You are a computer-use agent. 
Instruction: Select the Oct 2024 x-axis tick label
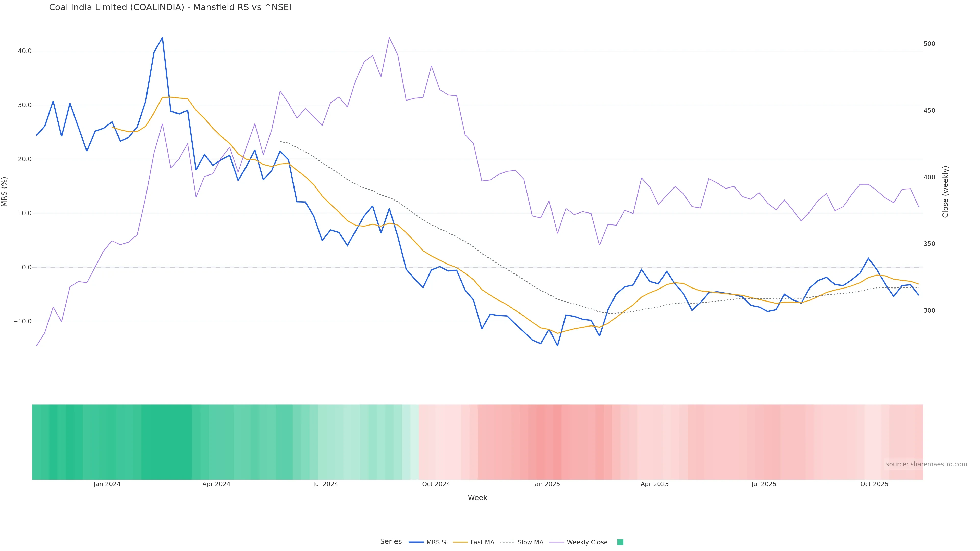[436, 484]
